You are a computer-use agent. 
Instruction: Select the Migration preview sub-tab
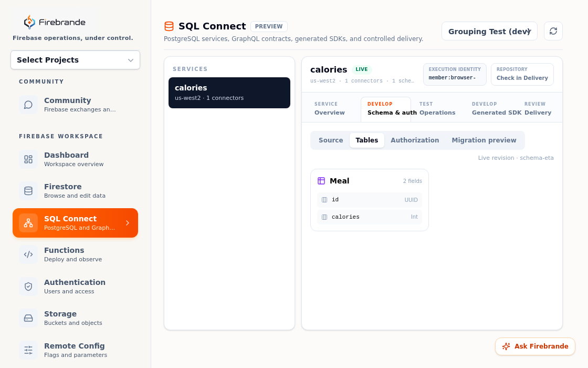point(484,140)
